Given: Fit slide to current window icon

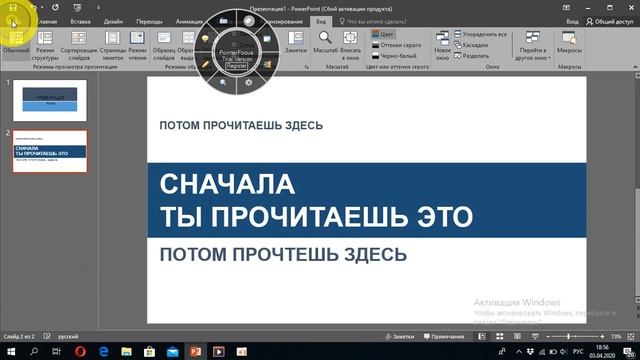Looking at the screenshot, I should click(631, 336).
